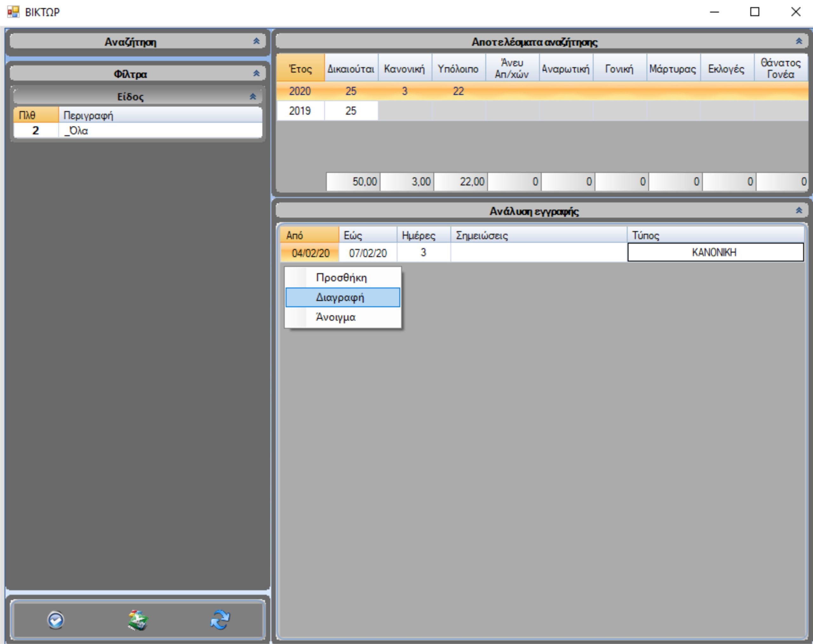This screenshot has height=644, width=813.
Task: Select the 2019 row in results
Action: click(300, 111)
